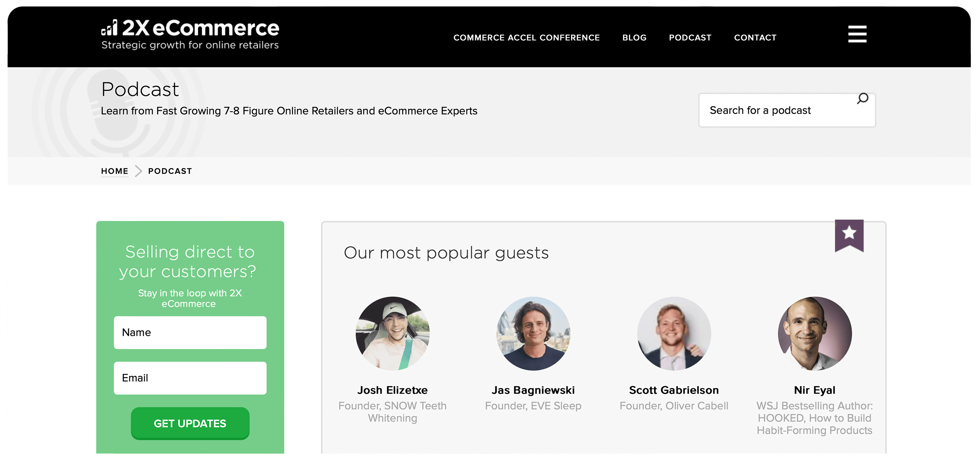Screen dimensions: 980x459
Task: Click 'Founder, SNOW Teeth Whitening' text
Action: (393, 412)
